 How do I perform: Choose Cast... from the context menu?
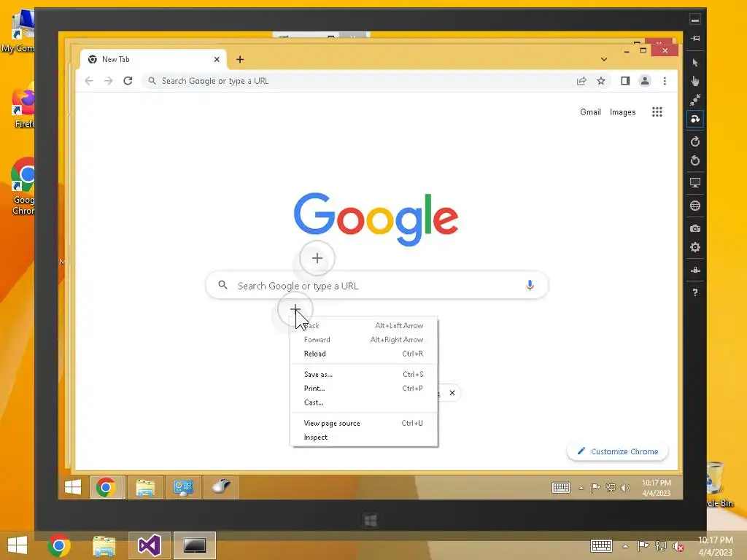point(363,402)
